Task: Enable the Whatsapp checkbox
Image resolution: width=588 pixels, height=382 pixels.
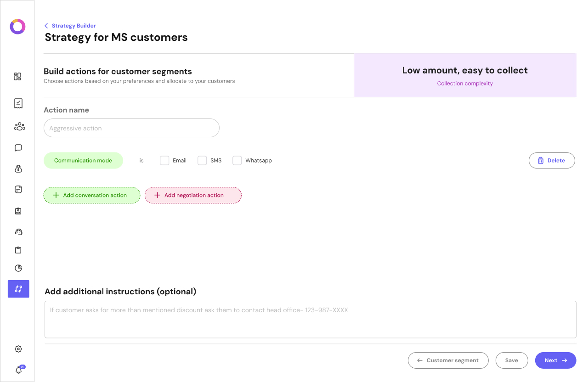Action: [x=237, y=160]
